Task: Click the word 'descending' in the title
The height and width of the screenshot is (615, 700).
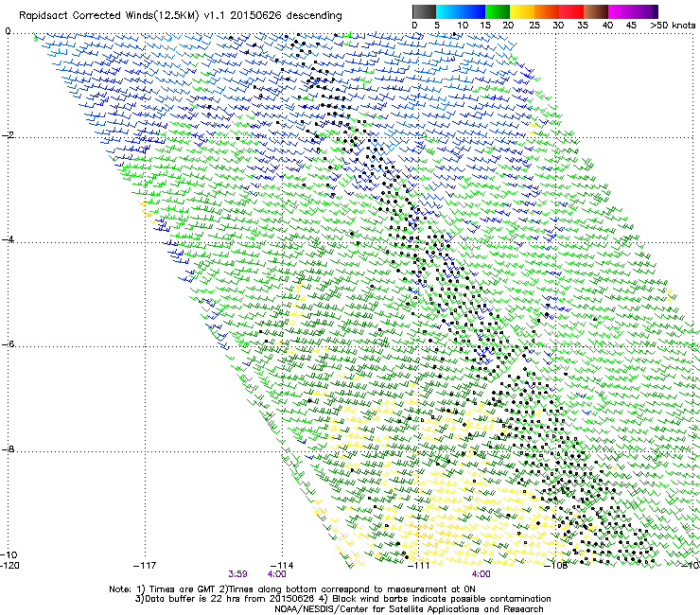Action: [314, 15]
